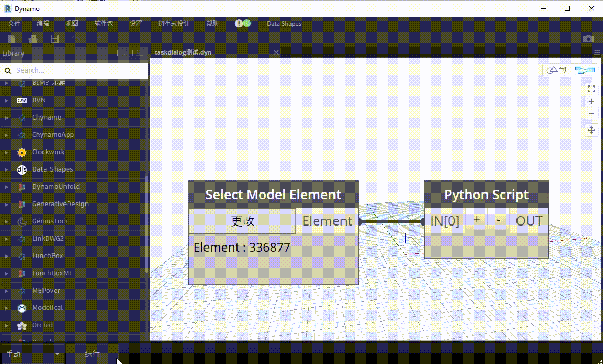
Task: Open the 视图 menu
Action: coord(72,24)
